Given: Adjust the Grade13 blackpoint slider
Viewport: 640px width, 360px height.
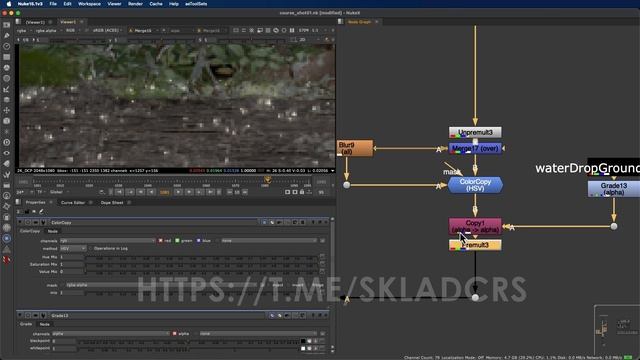Looking at the screenshot, I should (x=189, y=341).
